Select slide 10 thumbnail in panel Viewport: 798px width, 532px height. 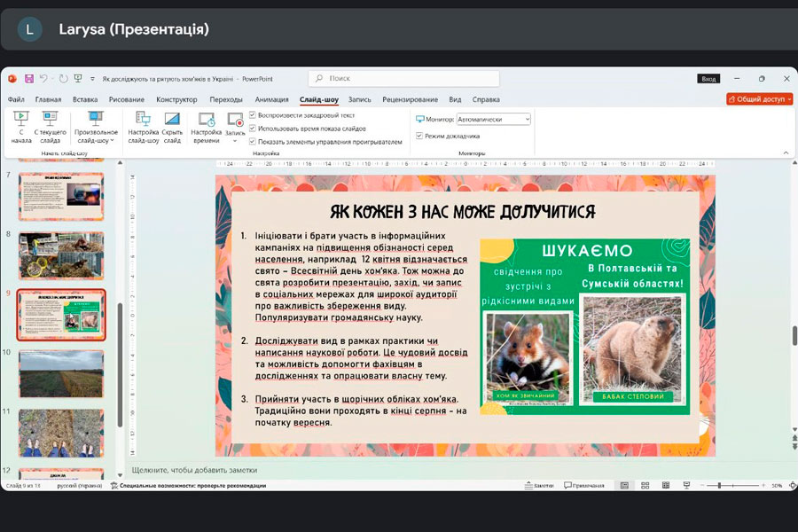click(61, 372)
